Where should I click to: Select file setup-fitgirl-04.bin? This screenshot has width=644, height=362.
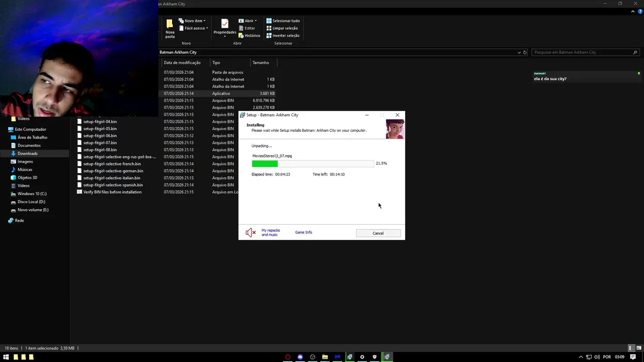[x=100, y=122]
